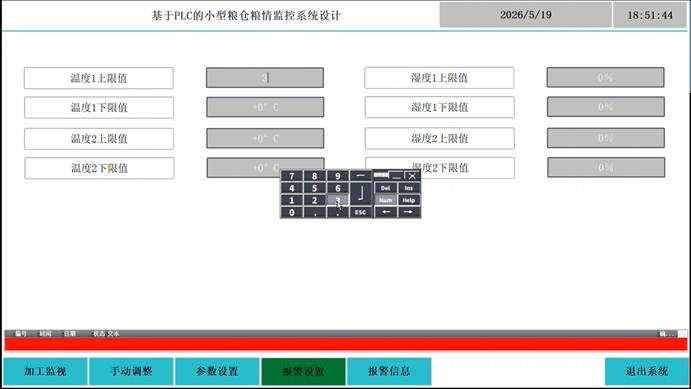
Task: Click the time display 18:51:44
Action: (x=650, y=15)
